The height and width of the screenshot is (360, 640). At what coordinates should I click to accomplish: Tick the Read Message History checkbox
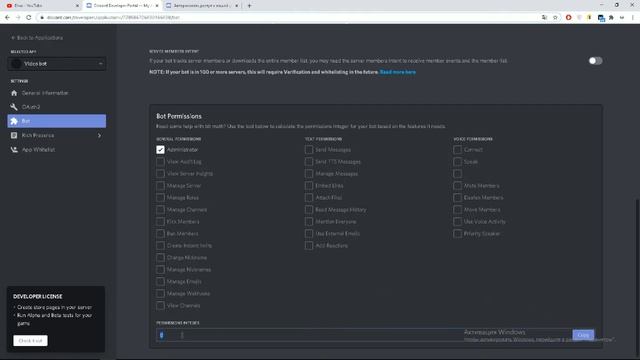[309, 210]
